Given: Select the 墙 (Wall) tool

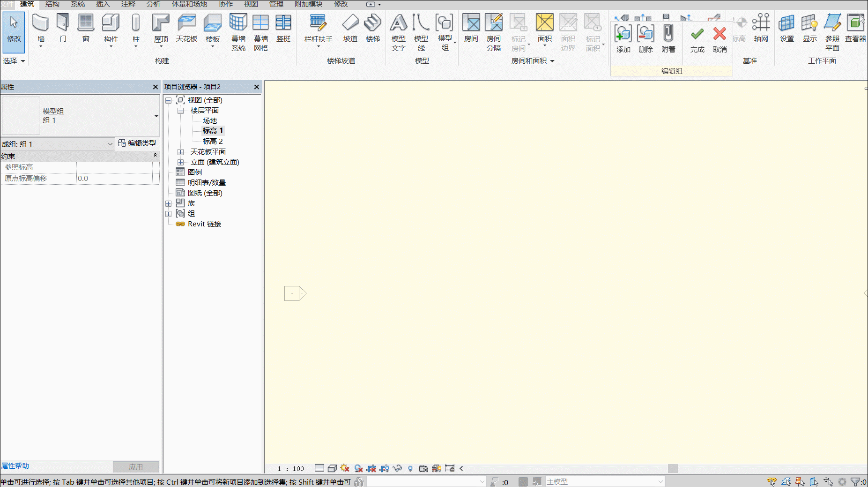Looking at the screenshot, I should 41,30.
